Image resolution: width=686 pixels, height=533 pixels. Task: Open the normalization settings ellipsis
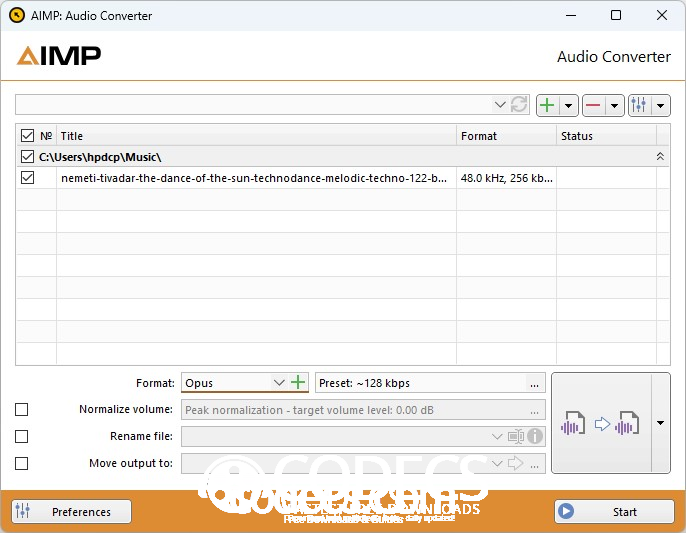tap(534, 411)
